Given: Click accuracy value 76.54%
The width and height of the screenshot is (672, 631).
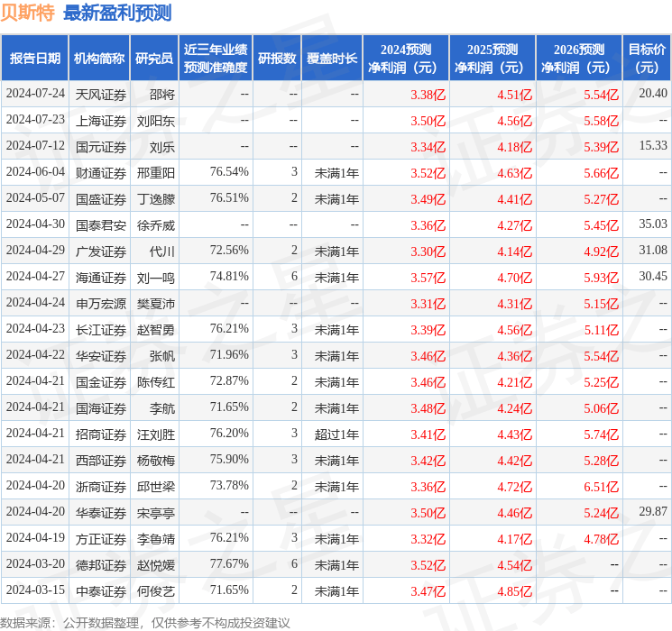Looking at the screenshot, I should [229, 171].
